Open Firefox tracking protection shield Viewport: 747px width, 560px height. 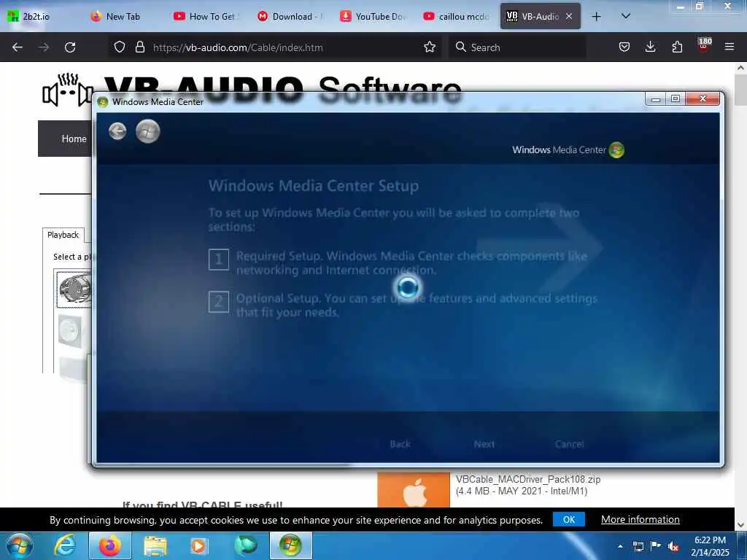click(x=120, y=47)
